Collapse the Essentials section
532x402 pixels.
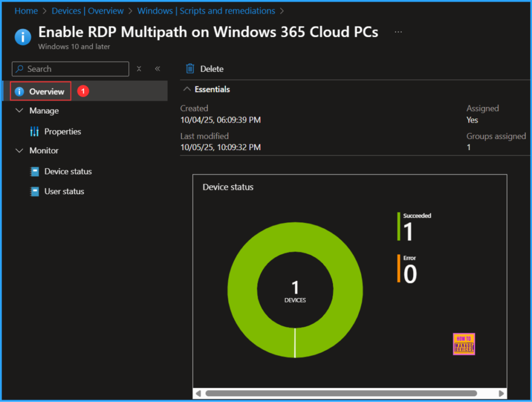187,89
